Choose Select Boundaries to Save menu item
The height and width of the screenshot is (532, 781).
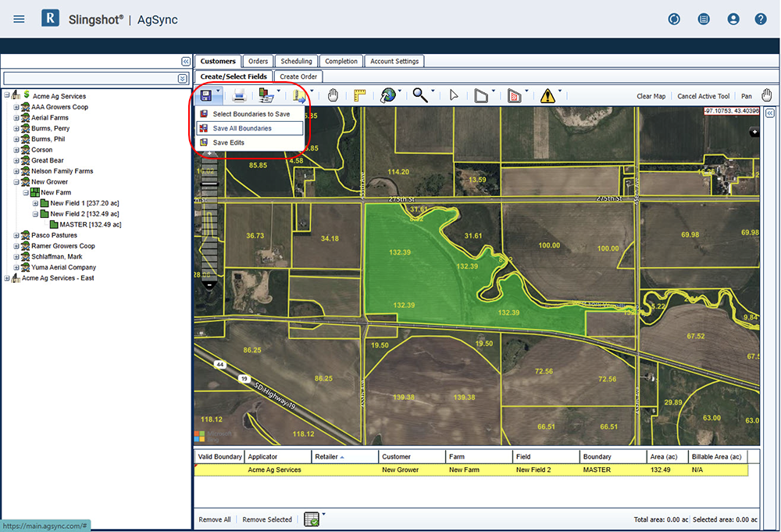coord(250,114)
